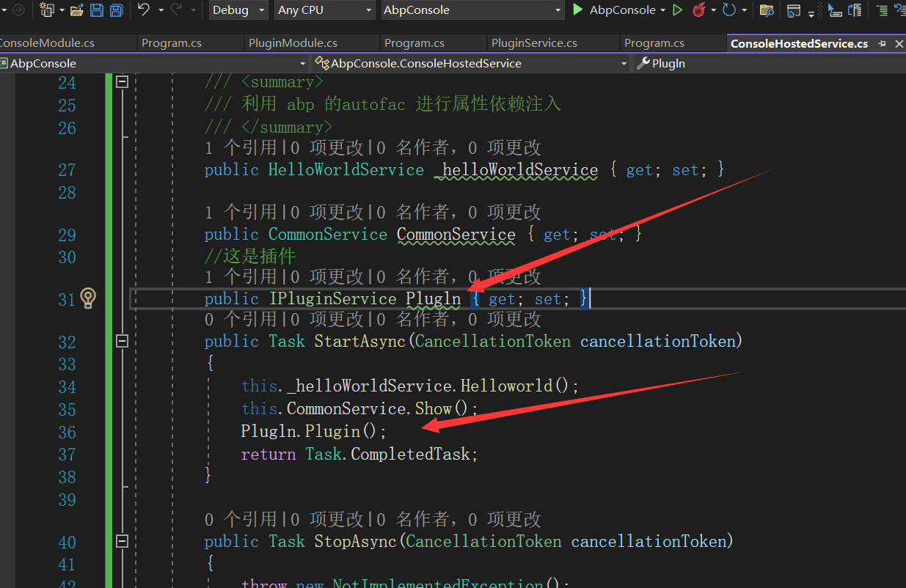Open the AbpConsole project navigation dropdown
Viewport: 906px width, 588px height.
[153, 64]
